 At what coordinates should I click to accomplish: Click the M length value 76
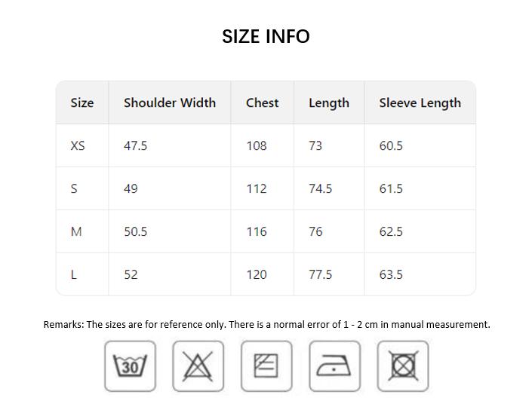click(x=315, y=231)
